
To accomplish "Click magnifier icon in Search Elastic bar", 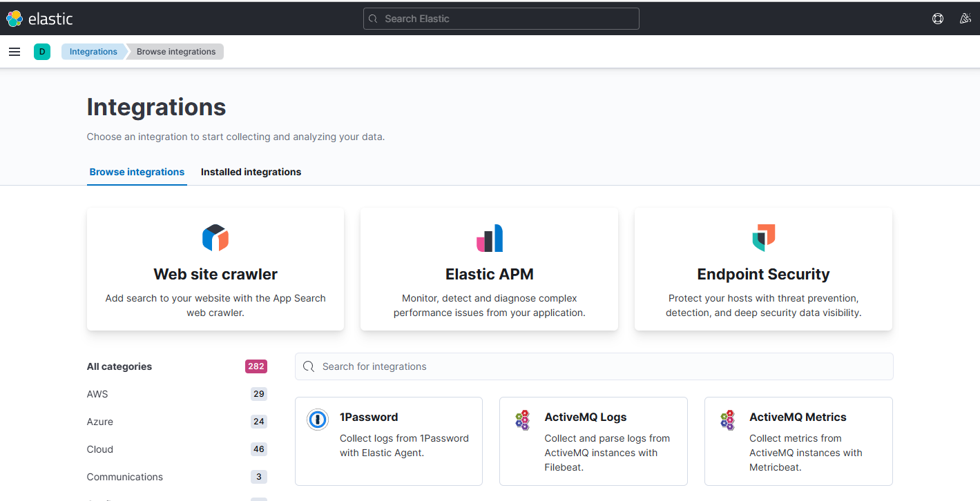I will tap(373, 19).
